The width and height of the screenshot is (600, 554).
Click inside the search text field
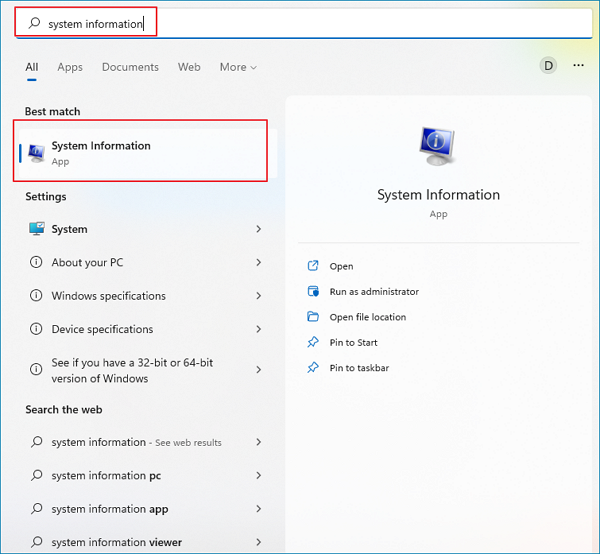(300, 22)
